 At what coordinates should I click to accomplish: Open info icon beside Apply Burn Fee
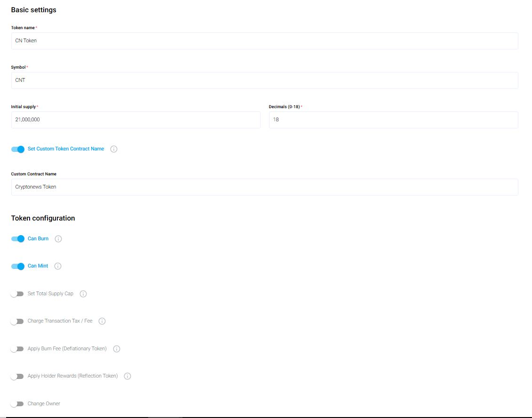117,349
